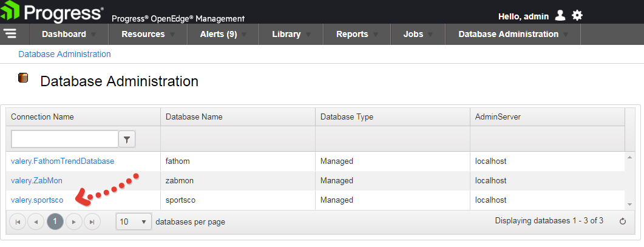Open the settings gear icon
Image resolution: width=644 pixels, height=247 pixels.
tap(577, 16)
